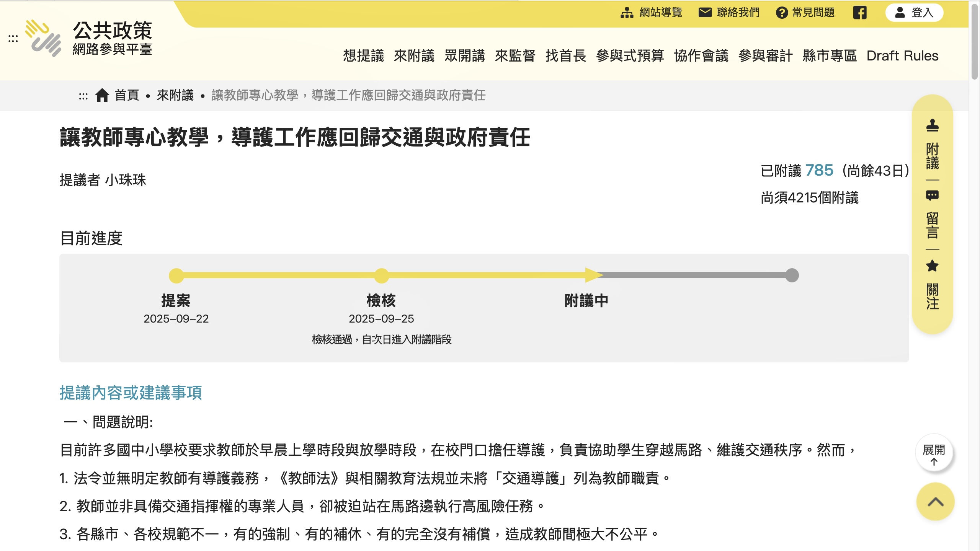Image resolution: width=980 pixels, height=551 pixels.
Task: Click the home icon in the breadcrumb
Action: [x=103, y=96]
